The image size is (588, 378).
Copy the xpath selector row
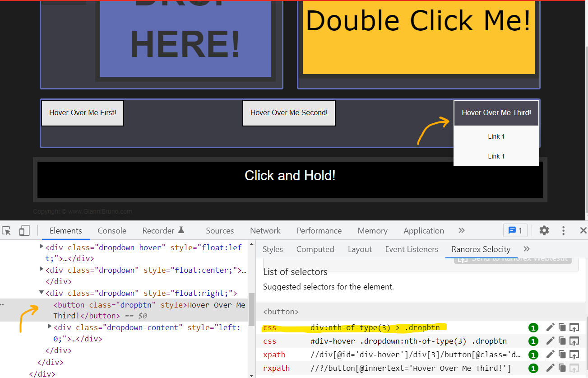(562, 355)
